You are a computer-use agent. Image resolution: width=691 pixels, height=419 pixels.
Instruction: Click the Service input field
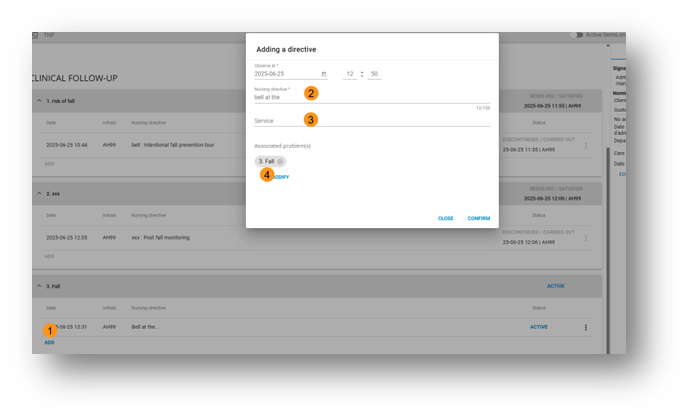[370, 121]
